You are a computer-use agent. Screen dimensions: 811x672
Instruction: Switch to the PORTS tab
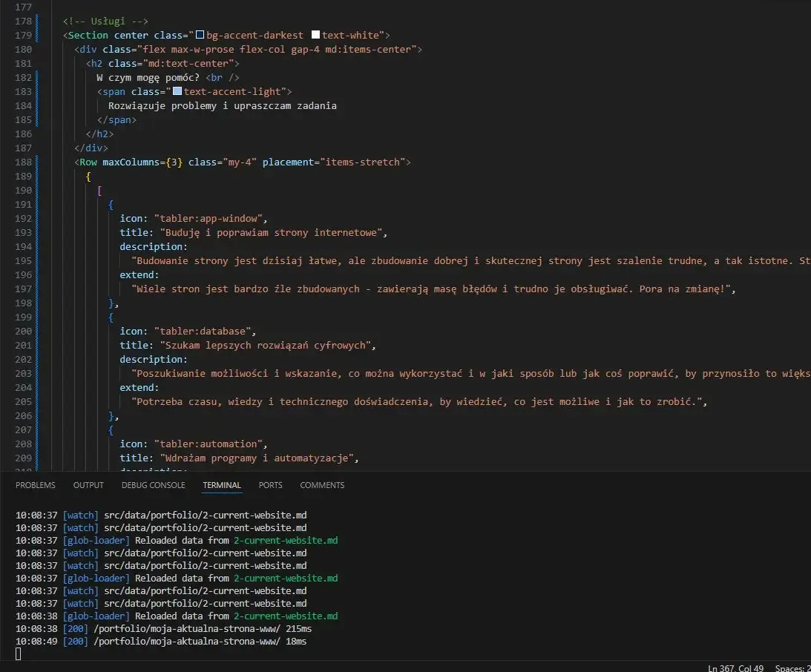(270, 485)
